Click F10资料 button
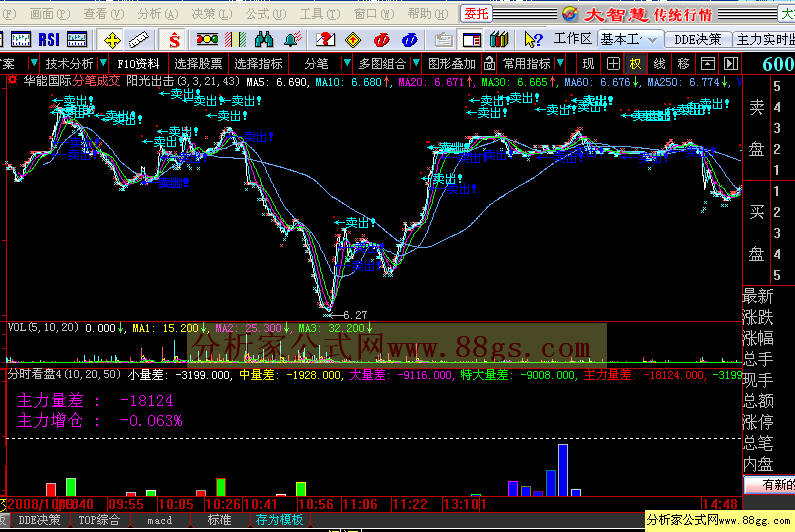Screen dimensions: 795x532 coord(138,63)
